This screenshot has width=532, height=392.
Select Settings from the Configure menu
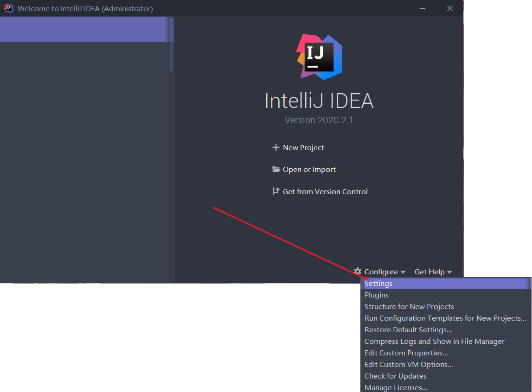pyautogui.click(x=378, y=283)
